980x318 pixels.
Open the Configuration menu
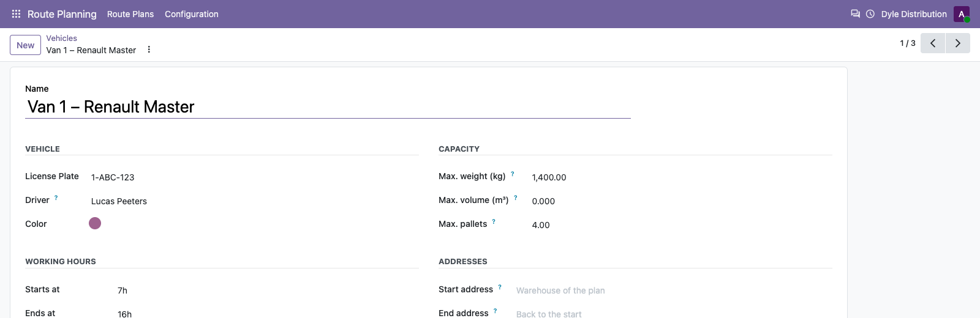point(192,14)
